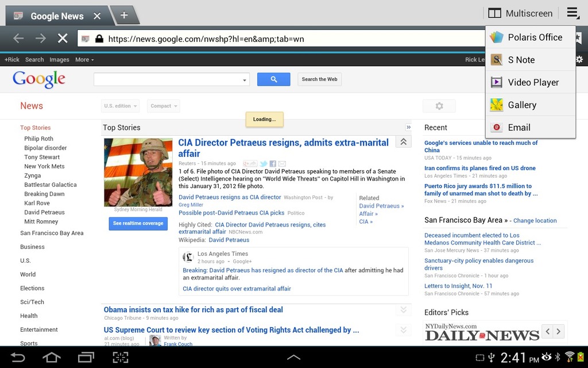Expand the Top Stories section chevron
Viewport: 588px width, 368px height.
[x=408, y=127]
